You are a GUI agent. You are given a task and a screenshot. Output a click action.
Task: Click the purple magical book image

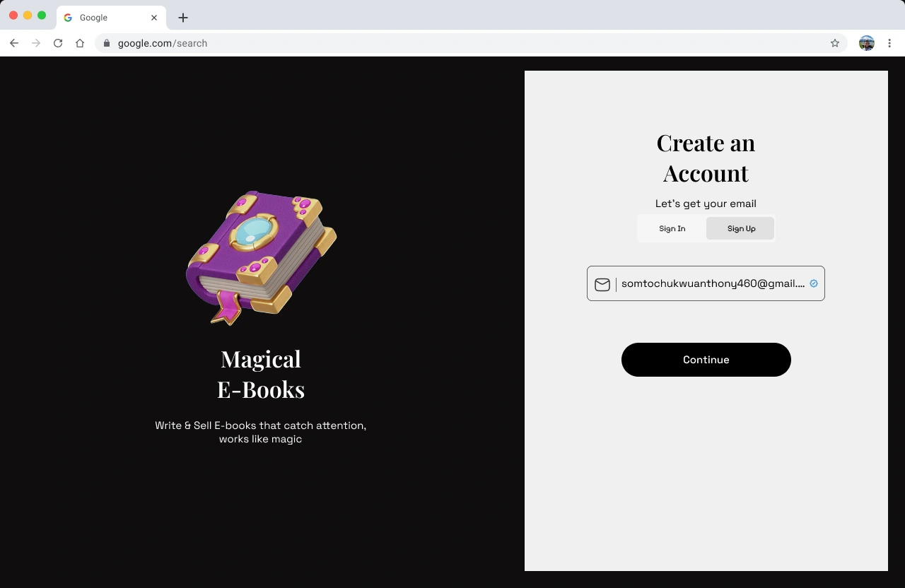(261, 257)
